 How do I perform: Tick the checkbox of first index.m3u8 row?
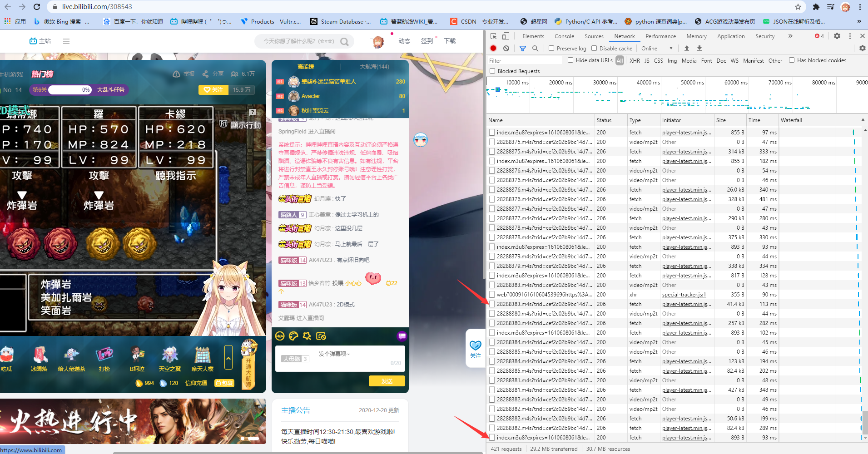pos(492,133)
